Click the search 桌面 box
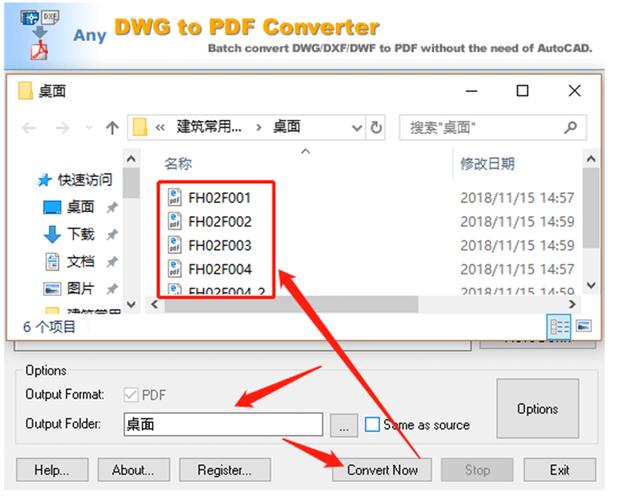This screenshot has width=625, height=500. [x=493, y=128]
